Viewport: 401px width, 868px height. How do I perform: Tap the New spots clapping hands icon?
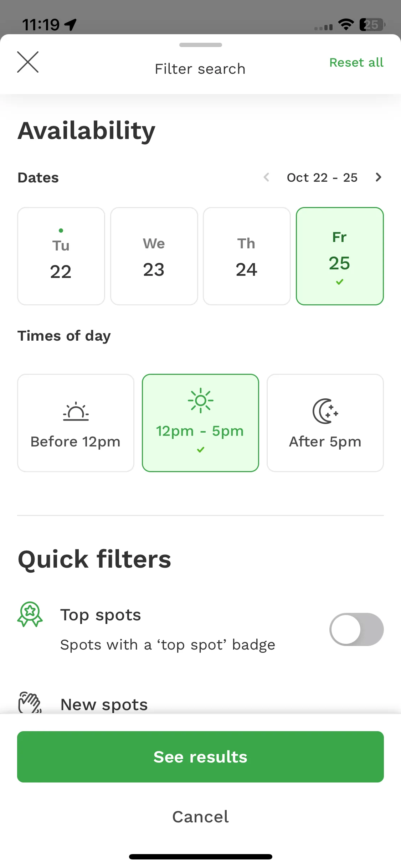click(x=30, y=703)
